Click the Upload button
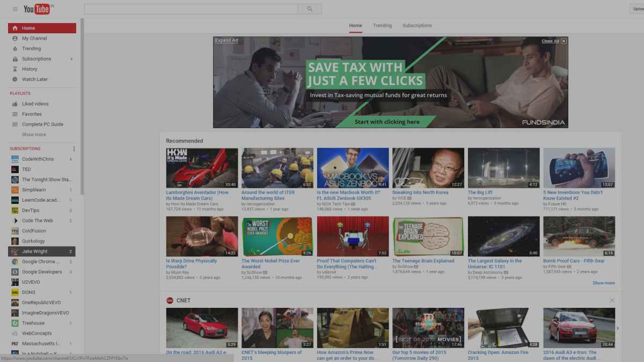The image size is (644, 362). pos(638,9)
